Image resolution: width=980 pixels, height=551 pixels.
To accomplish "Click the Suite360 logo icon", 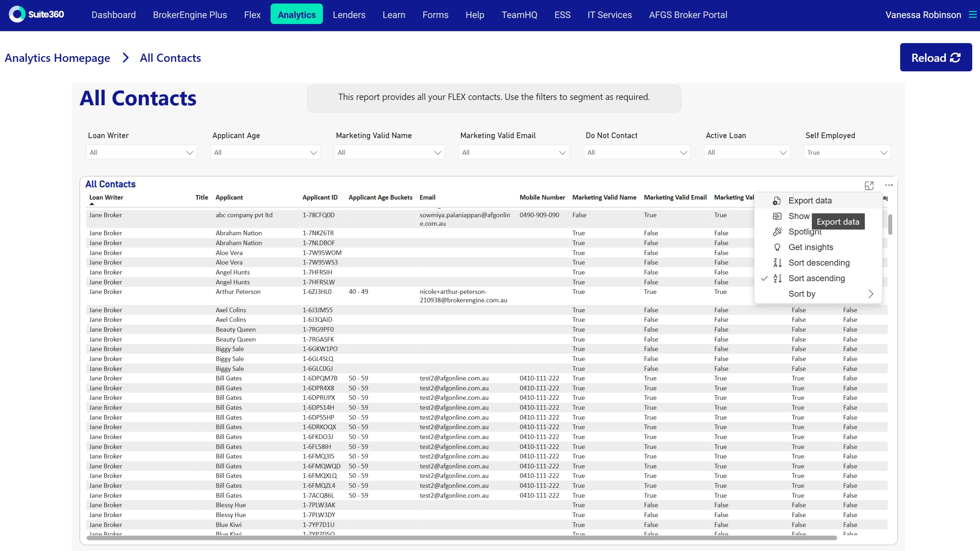I will (17, 14).
